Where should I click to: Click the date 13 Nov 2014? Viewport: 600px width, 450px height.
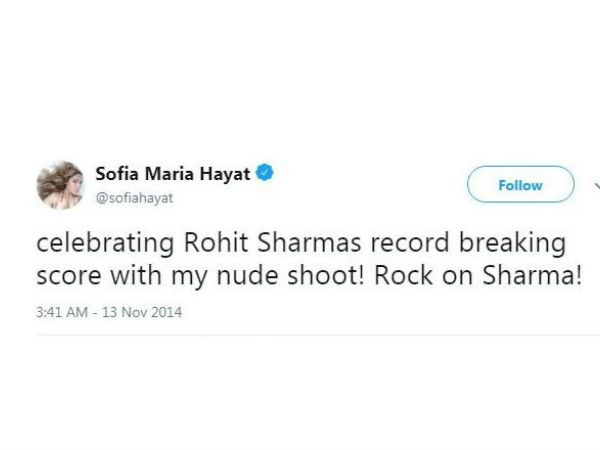(x=136, y=312)
